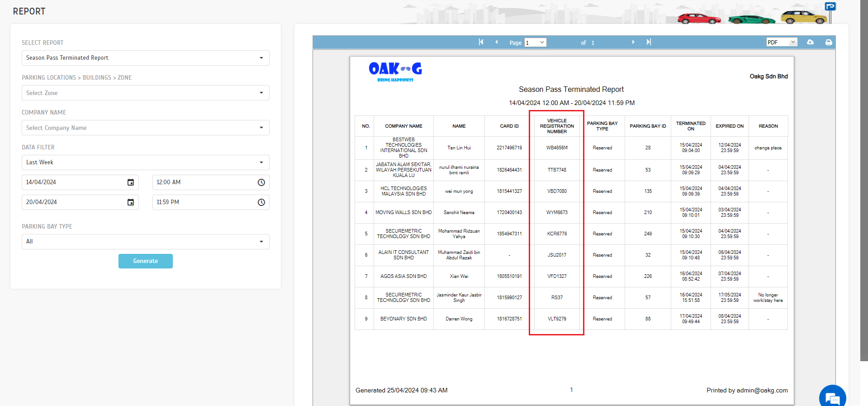Open the Parking Bay Type dropdown
Image resolution: width=868 pixels, height=406 pixels.
point(145,242)
